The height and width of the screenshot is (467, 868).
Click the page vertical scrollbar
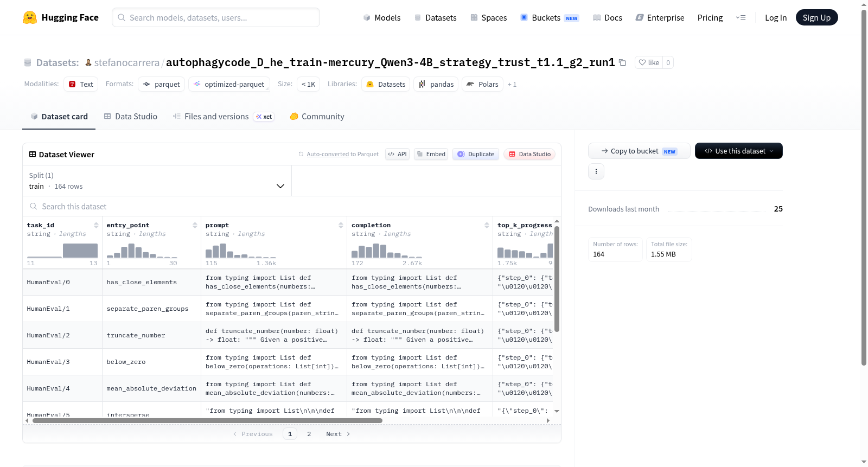[x=864, y=188]
